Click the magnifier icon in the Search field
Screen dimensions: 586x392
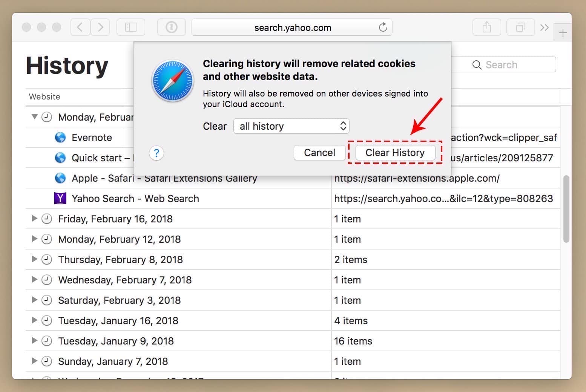(x=477, y=65)
